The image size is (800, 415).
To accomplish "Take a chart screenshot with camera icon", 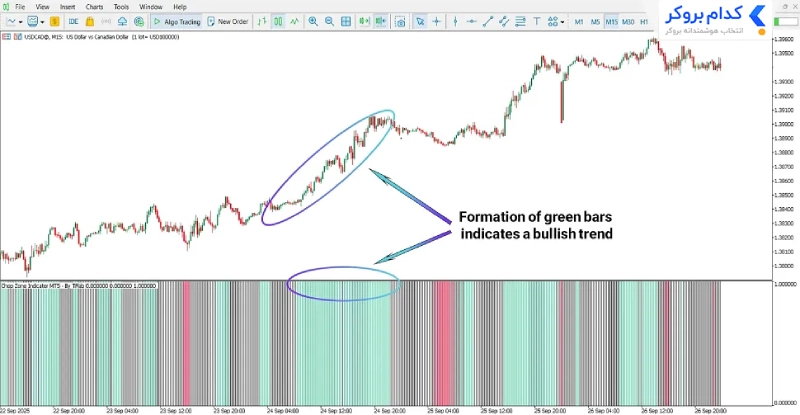I will click(x=401, y=21).
